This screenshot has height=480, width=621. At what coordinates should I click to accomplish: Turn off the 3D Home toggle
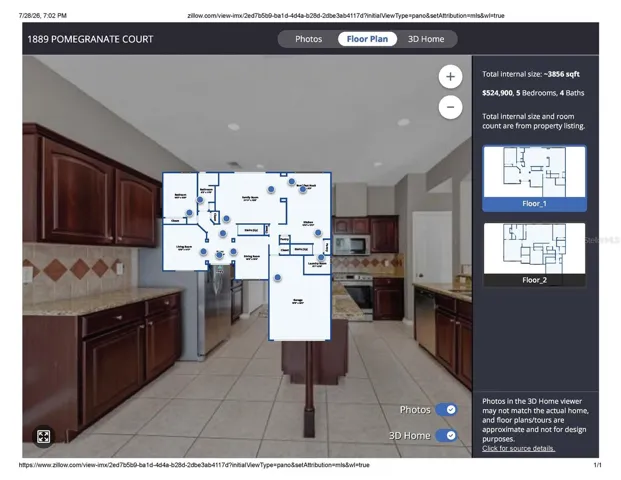(446, 436)
